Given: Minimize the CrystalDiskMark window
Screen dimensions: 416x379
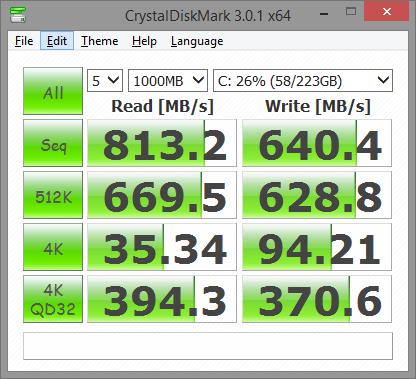Looking at the screenshot, I should coord(324,13).
